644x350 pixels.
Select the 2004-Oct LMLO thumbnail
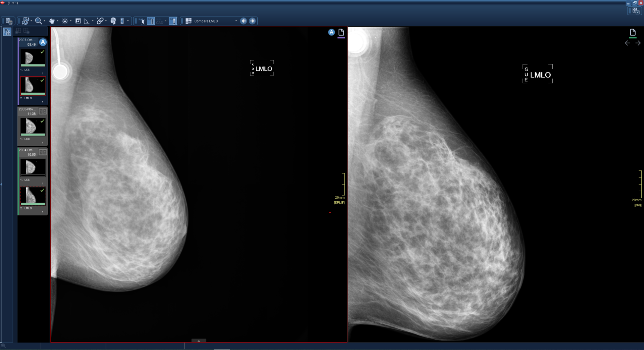point(33,196)
